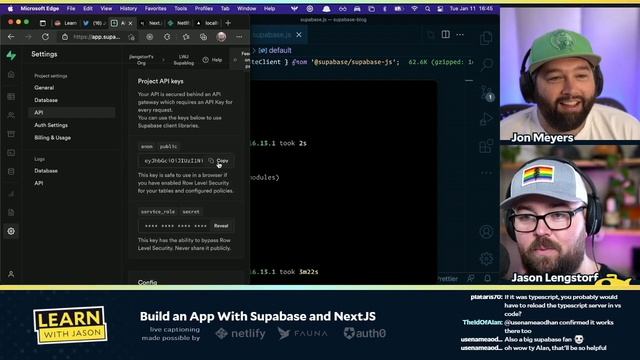This screenshot has width=640, height=360.
Task: Open the Database sidebar icon
Action: coord(11,171)
